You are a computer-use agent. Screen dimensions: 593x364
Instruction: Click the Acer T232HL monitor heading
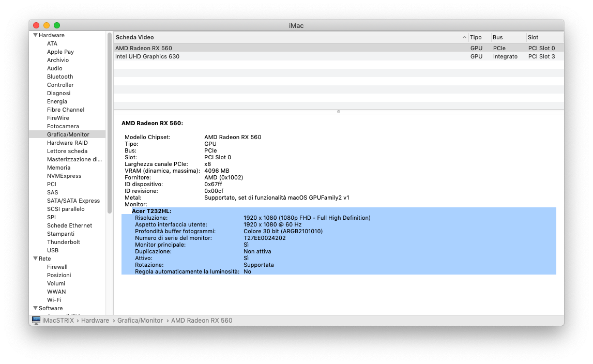point(151,211)
